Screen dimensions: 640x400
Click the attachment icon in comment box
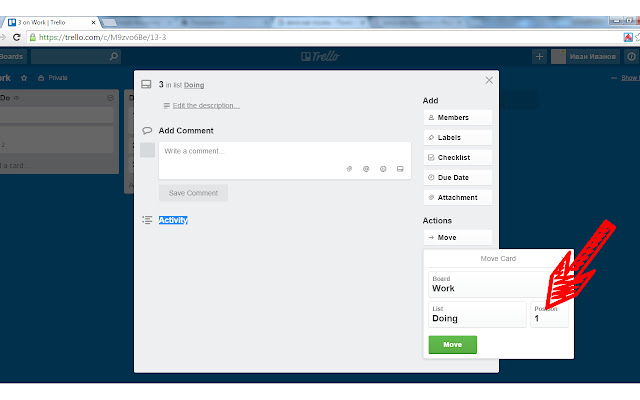pyautogui.click(x=349, y=169)
